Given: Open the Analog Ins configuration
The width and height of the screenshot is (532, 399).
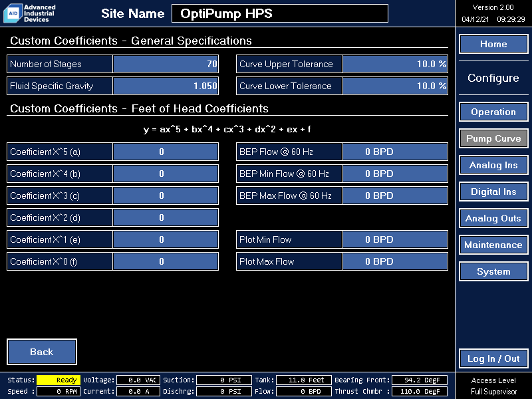Looking at the screenshot, I should [x=493, y=165].
